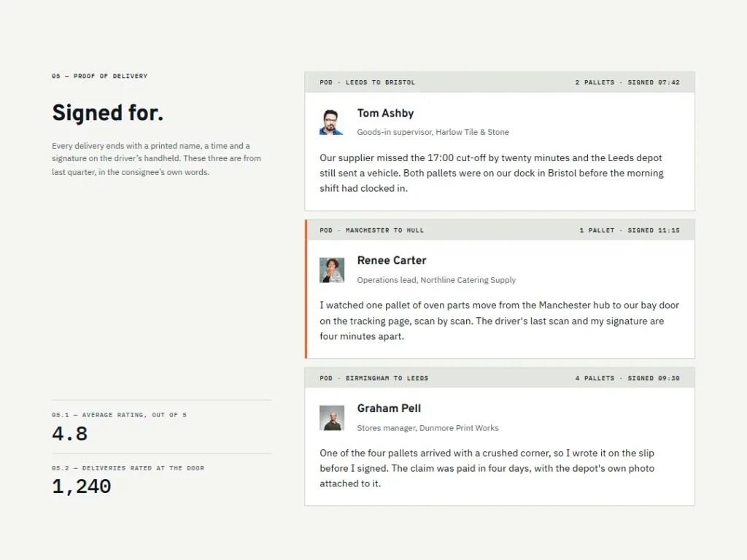Select the 'Signed for.' heading
The image size is (747, 560).
[x=108, y=113]
